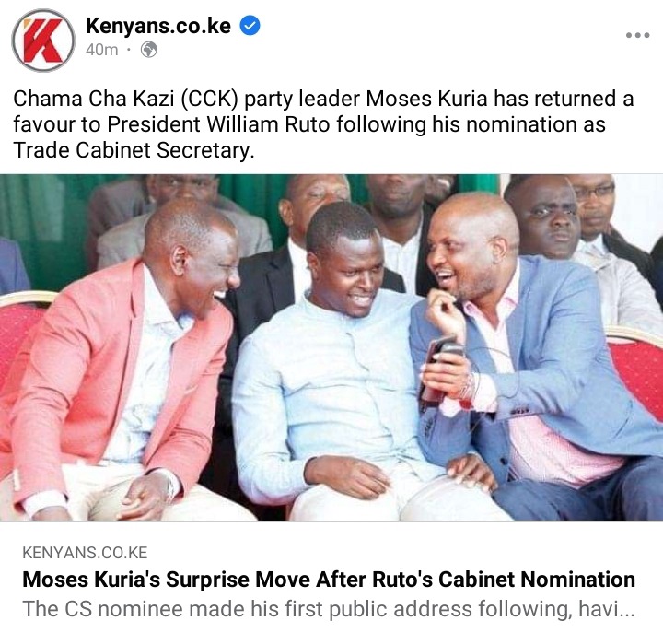This screenshot has width=663, height=644.
Task: Click the post caption about Chama Cha Kazi
Action: tap(323, 124)
